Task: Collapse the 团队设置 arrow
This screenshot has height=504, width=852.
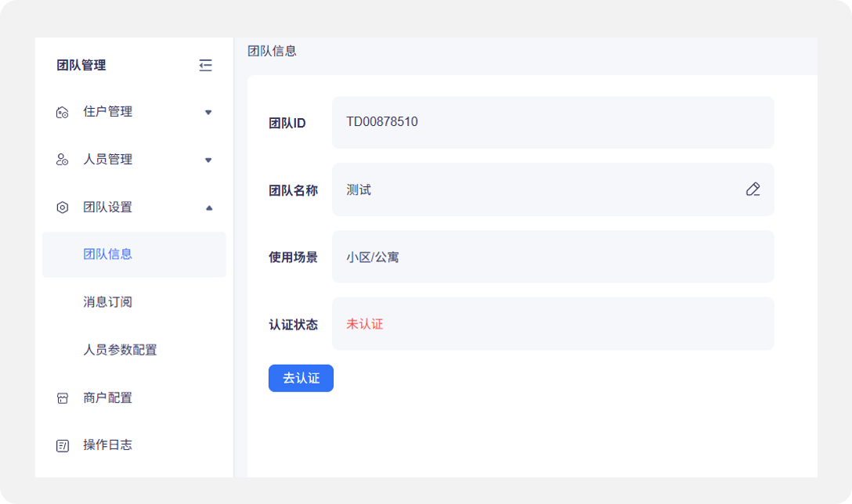Action: click(208, 207)
